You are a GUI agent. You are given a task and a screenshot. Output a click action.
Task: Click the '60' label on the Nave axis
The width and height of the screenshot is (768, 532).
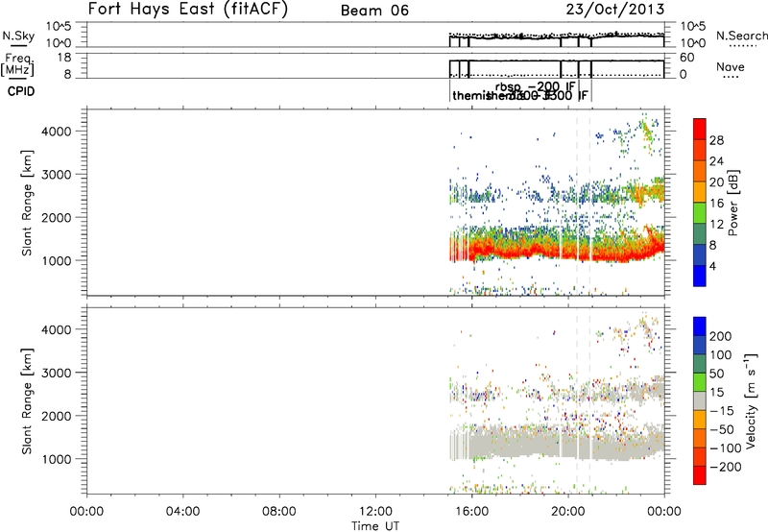[x=686, y=58]
